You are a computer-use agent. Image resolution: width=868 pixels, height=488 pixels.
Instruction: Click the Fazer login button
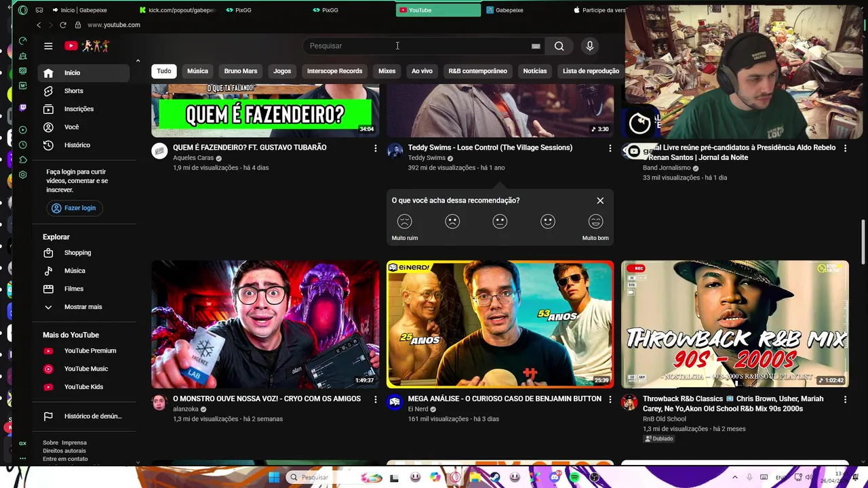point(74,208)
